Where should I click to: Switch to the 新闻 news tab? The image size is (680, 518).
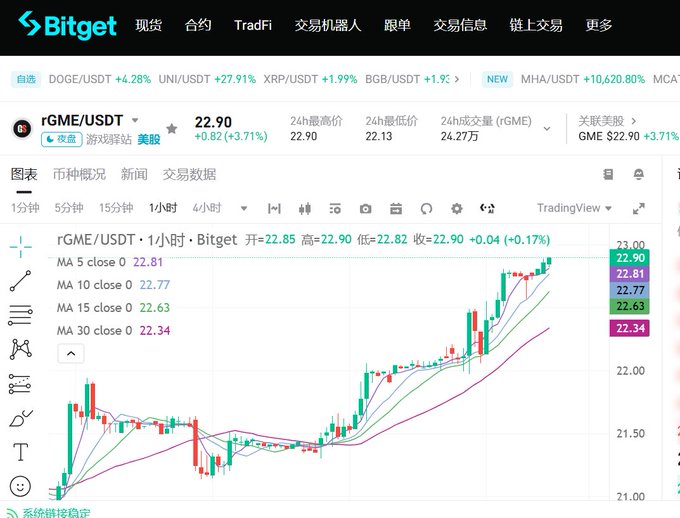tap(134, 174)
